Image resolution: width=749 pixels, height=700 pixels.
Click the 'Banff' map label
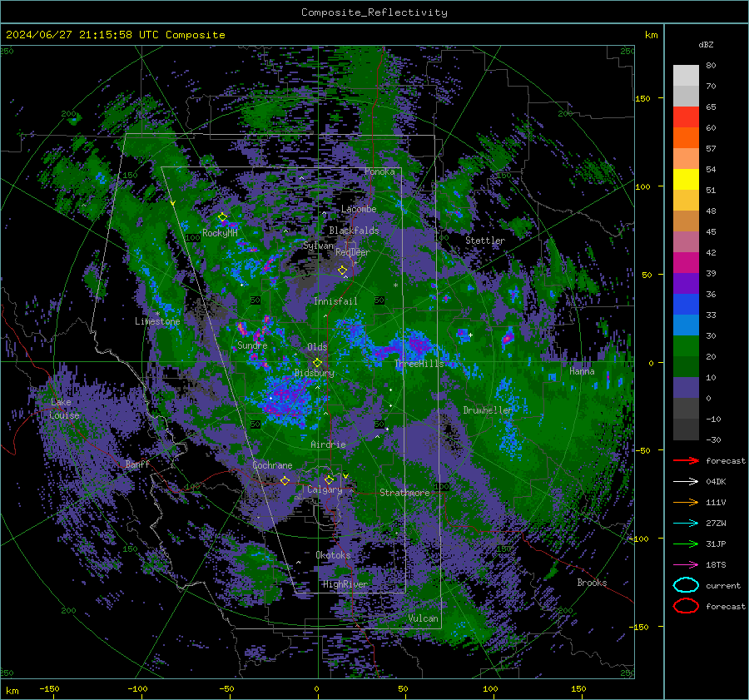(x=137, y=464)
